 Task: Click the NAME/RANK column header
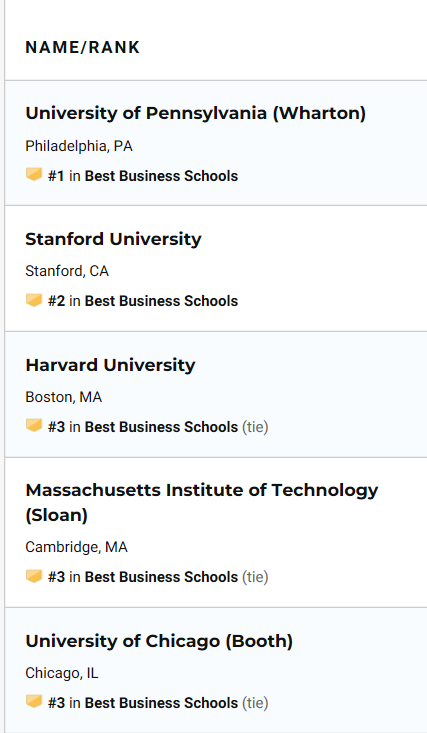83,47
